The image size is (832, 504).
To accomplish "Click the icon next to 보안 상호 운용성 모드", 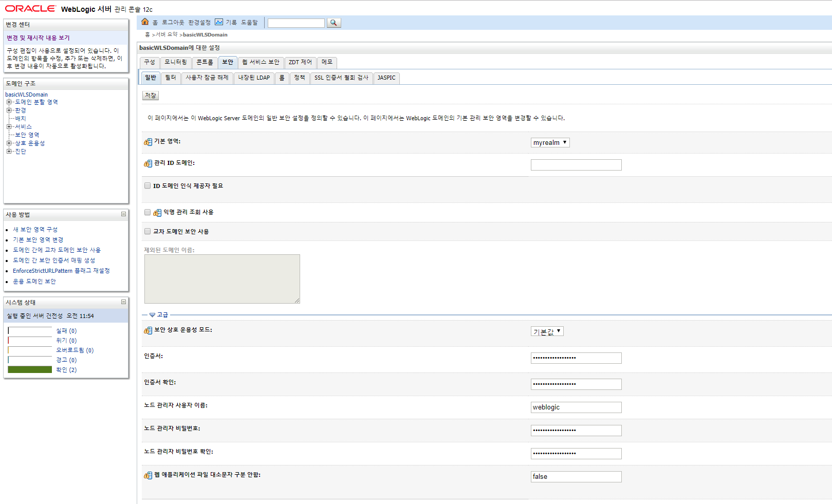I will coord(148,330).
